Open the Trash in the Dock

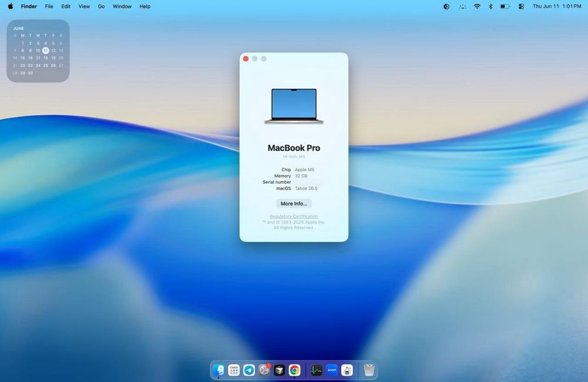[369, 370]
